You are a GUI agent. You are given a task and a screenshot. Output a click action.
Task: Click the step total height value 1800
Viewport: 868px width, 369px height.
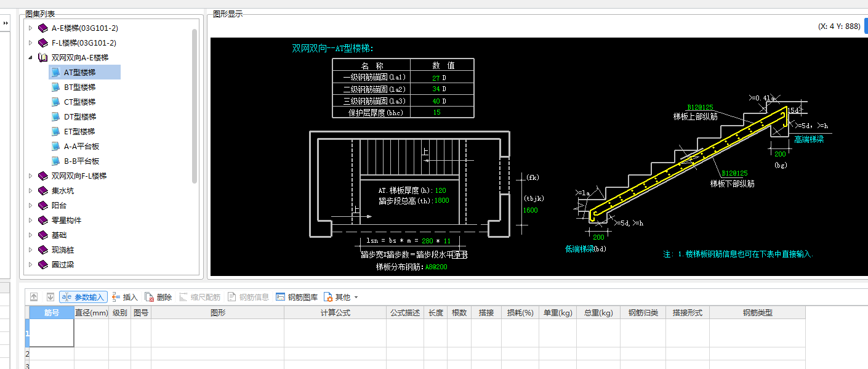441,201
